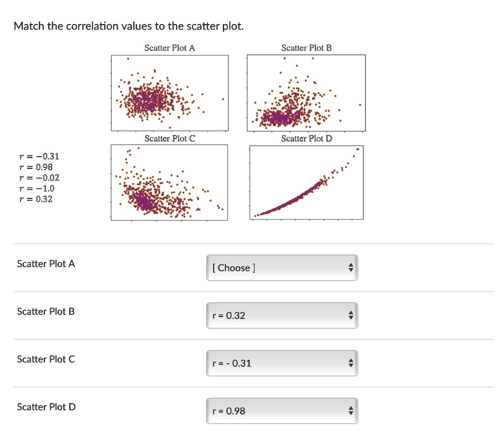Open the dropdown showing r = 0.32 for Scatter Plot B
Screen dimensions: 504x441
282,315
